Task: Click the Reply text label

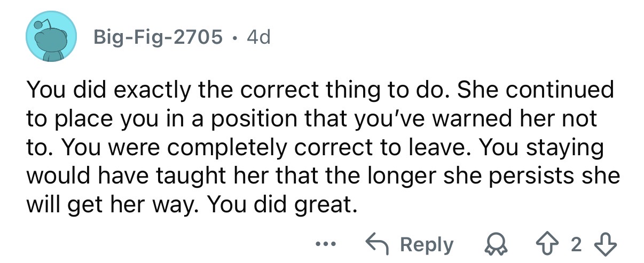Action: click(427, 245)
